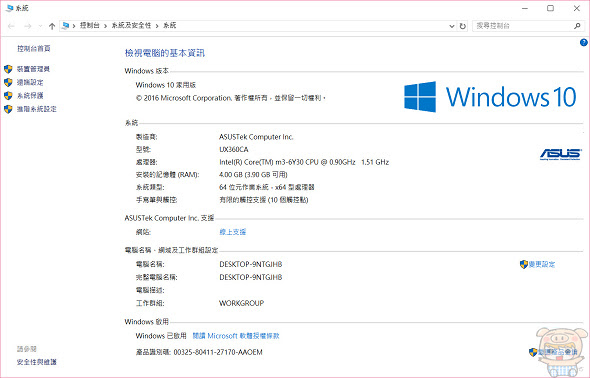
Task: Click the shield icon beside 變更產品金鑰
Action: click(533, 352)
